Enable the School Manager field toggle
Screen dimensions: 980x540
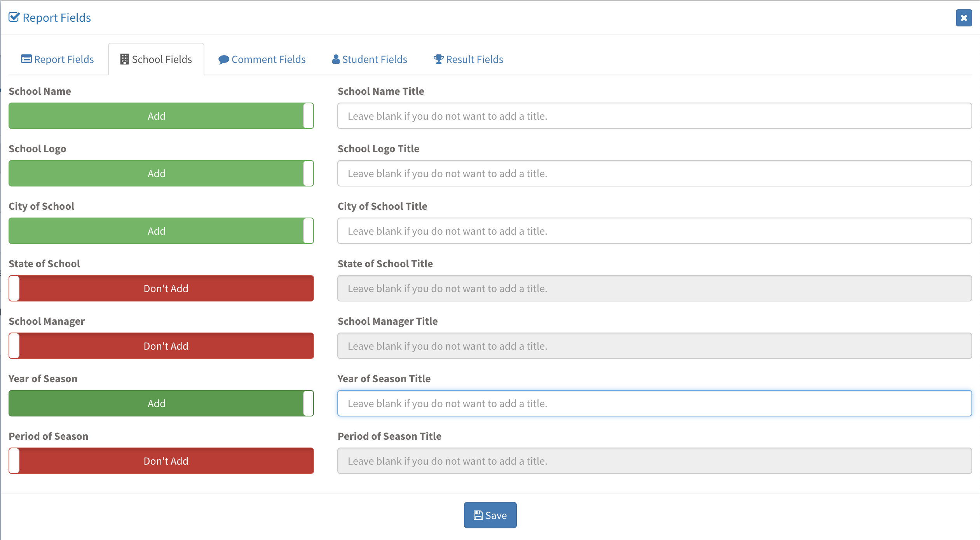click(x=161, y=346)
